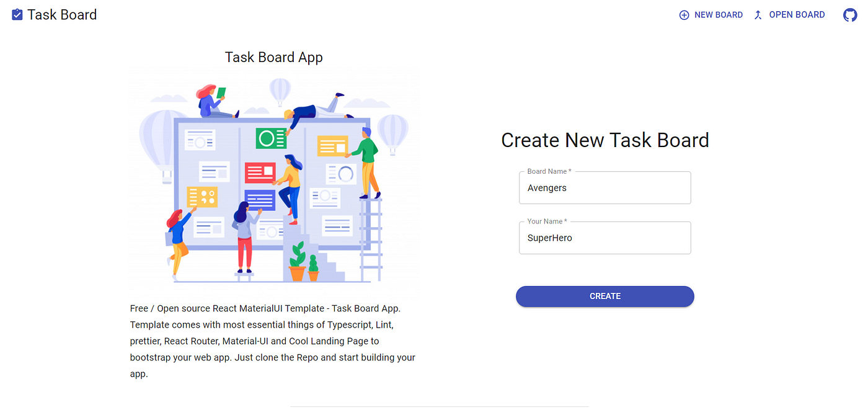Image resolution: width=868 pixels, height=412 pixels.
Task: Click the merge icon beside Open Board
Action: point(758,15)
